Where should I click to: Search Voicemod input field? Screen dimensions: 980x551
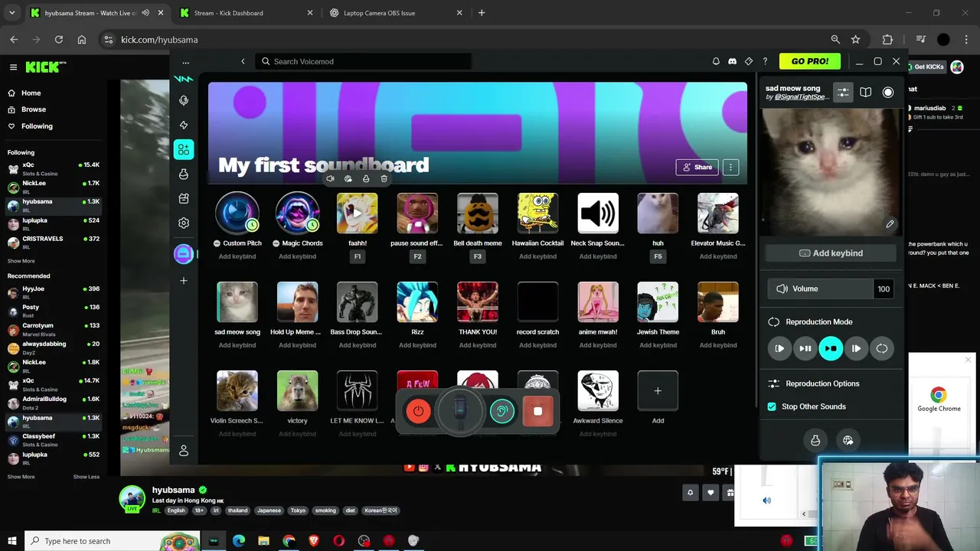tap(364, 61)
